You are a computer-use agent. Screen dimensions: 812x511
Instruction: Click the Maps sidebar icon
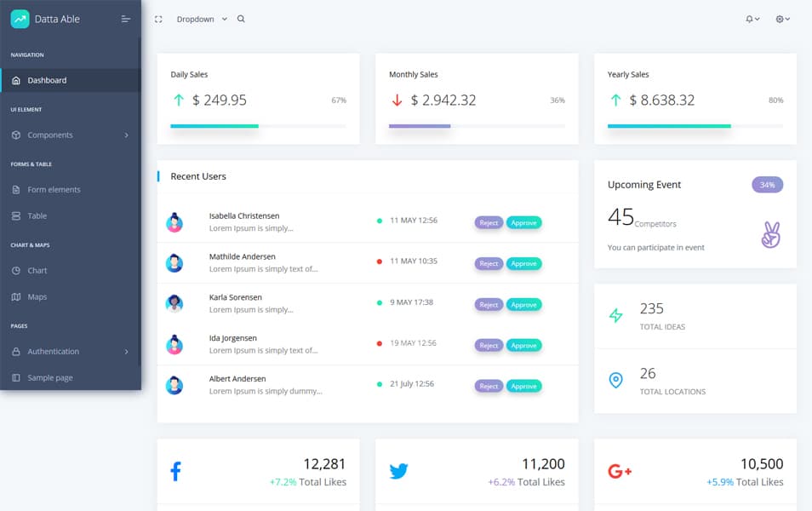[16, 296]
